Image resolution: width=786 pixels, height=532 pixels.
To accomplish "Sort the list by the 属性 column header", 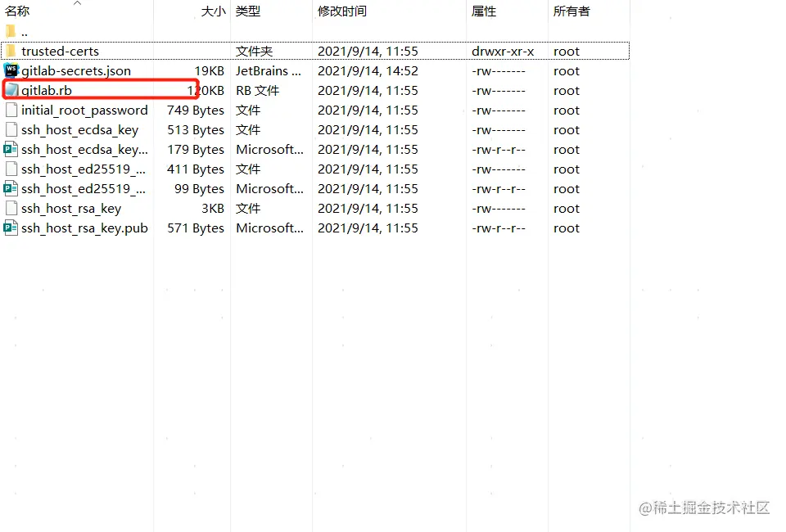I will [x=484, y=11].
